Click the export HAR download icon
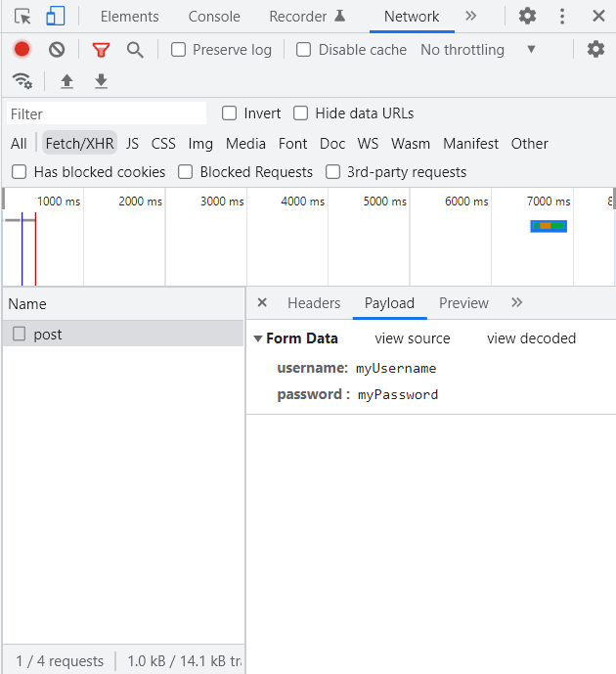 point(101,81)
